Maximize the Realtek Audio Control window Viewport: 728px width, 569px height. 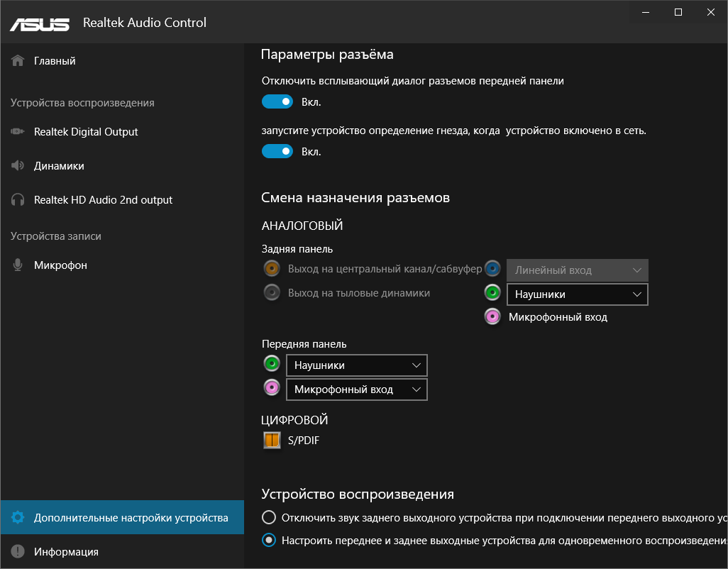[678, 13]
